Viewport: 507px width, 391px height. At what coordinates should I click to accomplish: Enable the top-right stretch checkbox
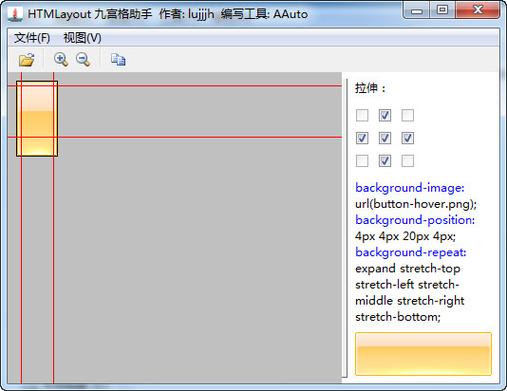[x=408, y=115]
